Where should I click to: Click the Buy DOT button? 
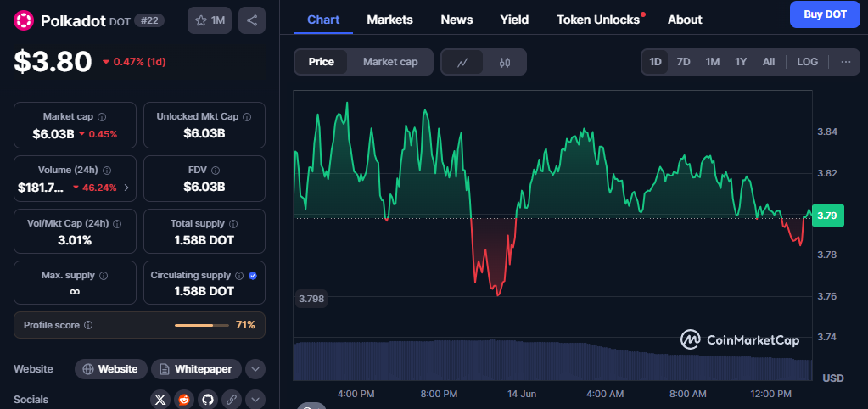point(825,14)
